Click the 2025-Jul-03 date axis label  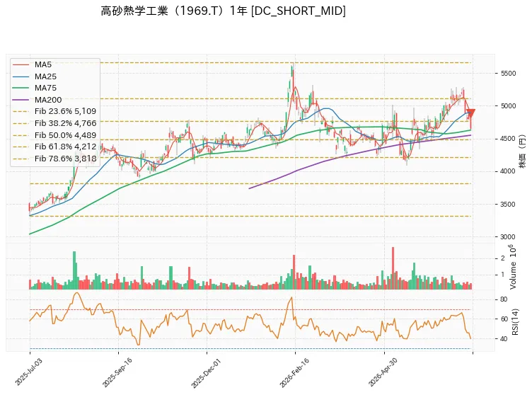click(x=29, y=371)
